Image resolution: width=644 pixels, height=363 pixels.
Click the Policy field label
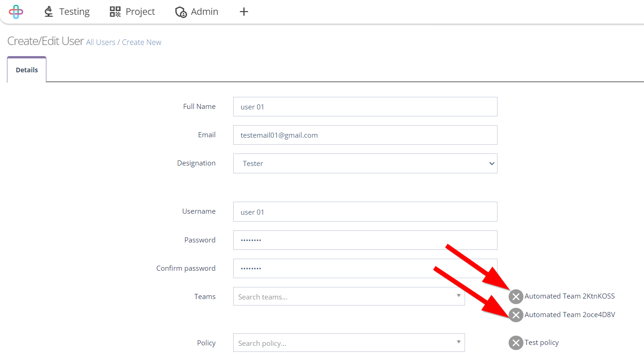pyautogui.click(x=206, y=343)
